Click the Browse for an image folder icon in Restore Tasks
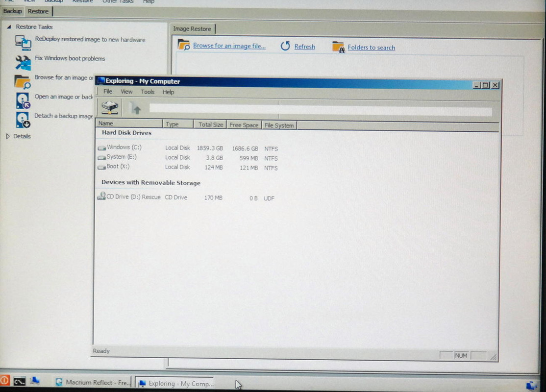 tap(22, 82)
